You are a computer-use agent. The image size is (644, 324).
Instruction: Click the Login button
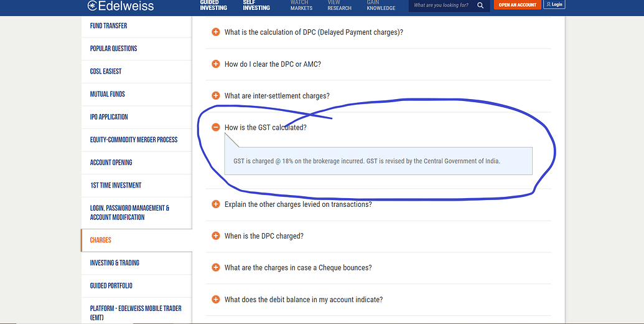coord(554,4)
